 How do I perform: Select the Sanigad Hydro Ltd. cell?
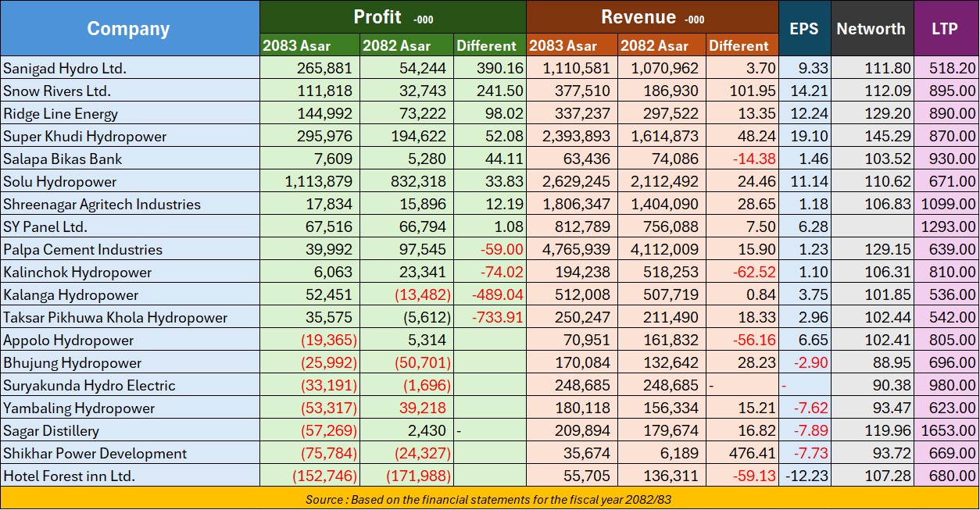(x=130, y=68)
